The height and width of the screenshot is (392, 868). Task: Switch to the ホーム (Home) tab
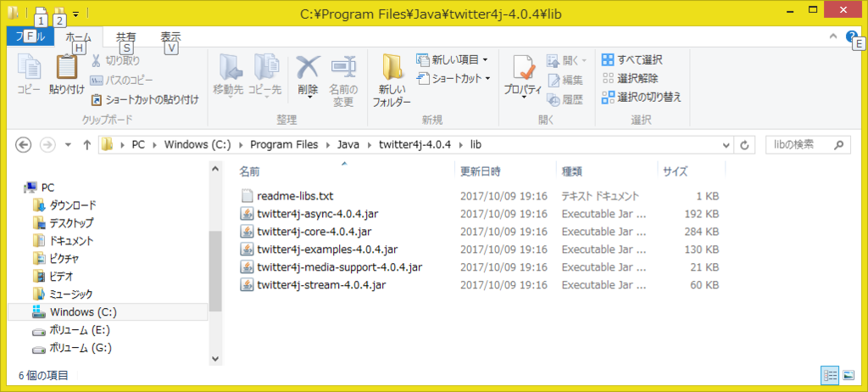click(78, 37)
